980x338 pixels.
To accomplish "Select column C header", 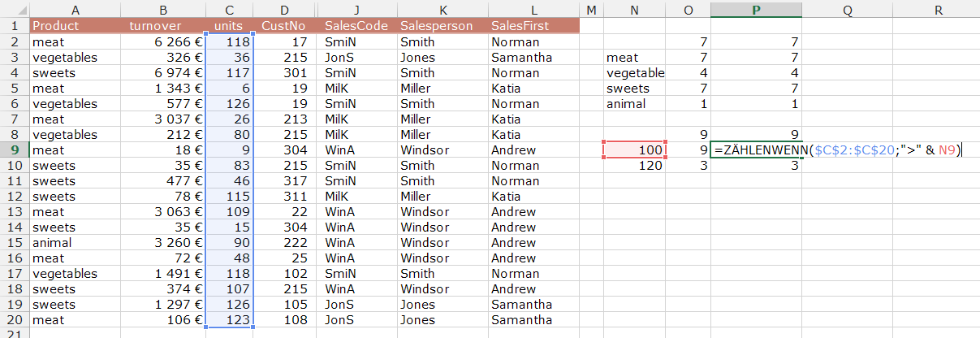I will tap(230, 10).
